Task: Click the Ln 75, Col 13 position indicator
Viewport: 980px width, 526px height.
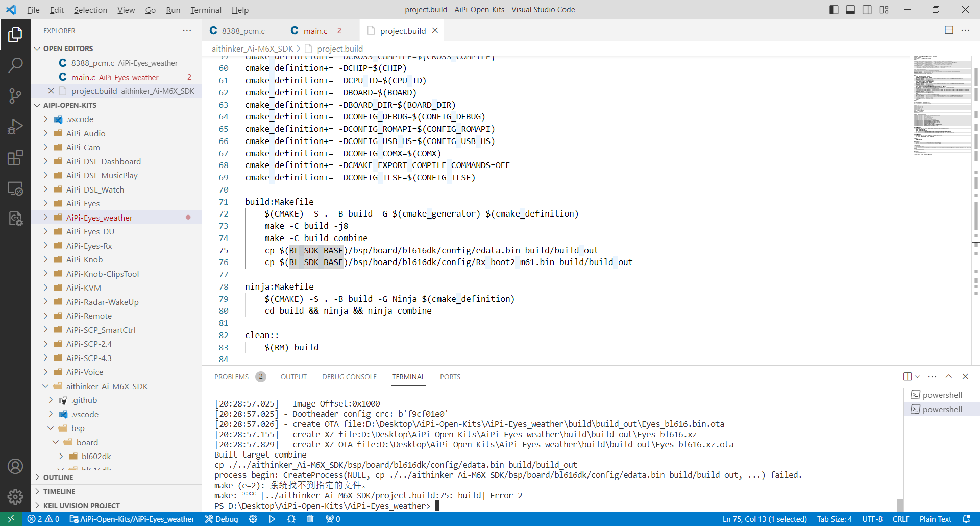Action: [x=765, y=519]
